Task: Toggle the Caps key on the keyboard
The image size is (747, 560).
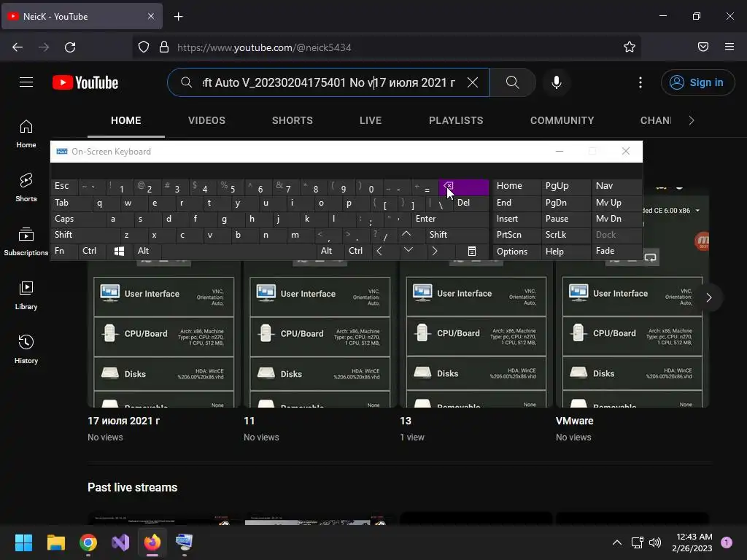Action: (77, 219)
